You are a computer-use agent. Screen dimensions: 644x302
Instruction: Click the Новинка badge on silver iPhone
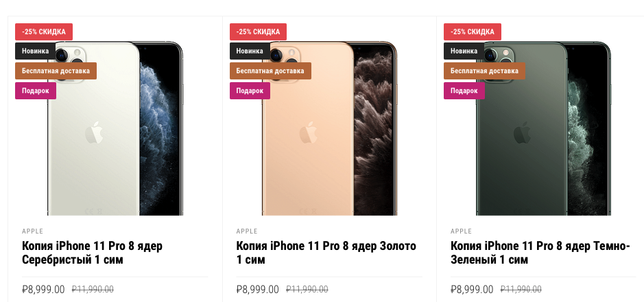coord(35,51)
